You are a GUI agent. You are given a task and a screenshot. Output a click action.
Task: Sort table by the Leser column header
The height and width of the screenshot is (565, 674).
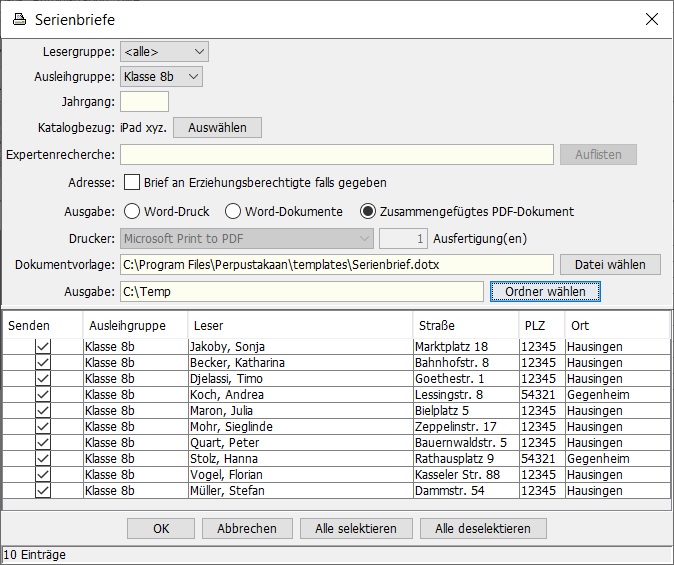300,325
